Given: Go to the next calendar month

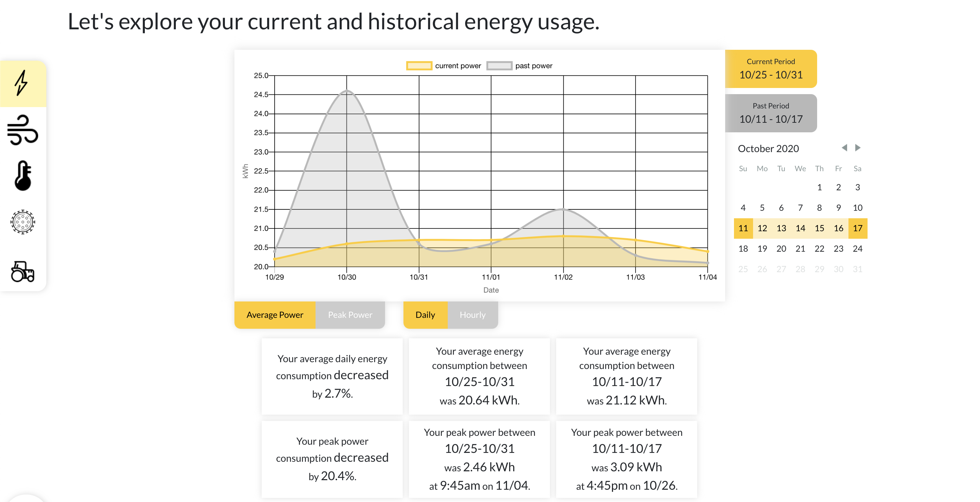Looking at the screenshot, I should (857, 148).
